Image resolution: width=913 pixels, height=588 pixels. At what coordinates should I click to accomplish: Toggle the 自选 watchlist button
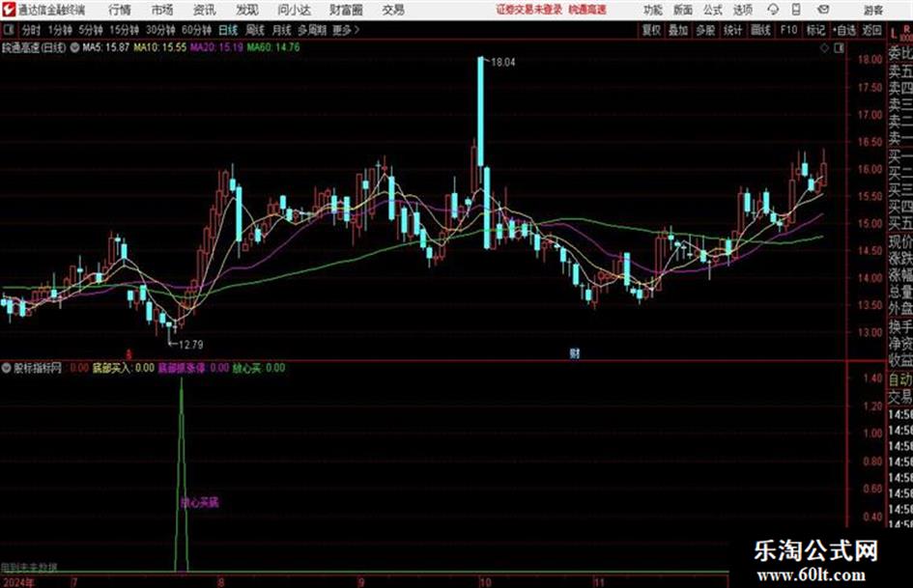844,30
